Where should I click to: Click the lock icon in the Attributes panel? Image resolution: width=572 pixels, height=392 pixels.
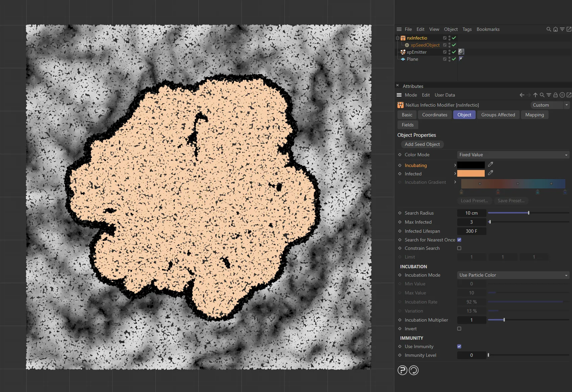click(556, 95)
